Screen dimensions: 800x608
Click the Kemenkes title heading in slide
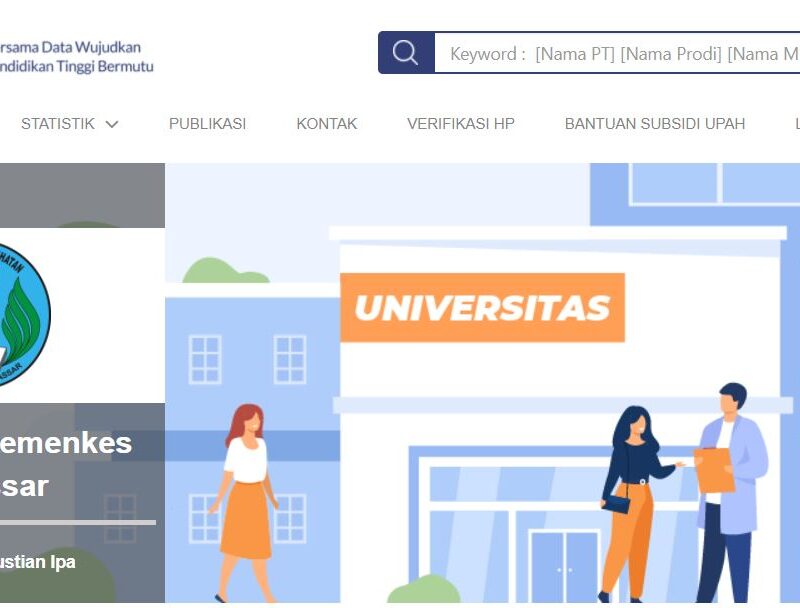[66, 443]
